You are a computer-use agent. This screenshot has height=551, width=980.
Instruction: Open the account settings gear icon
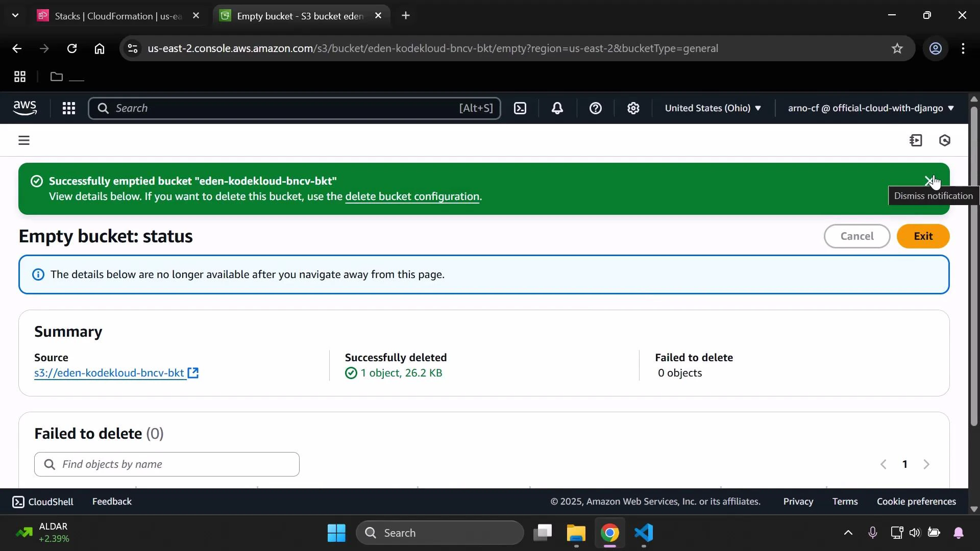click(x=633, y=108)
